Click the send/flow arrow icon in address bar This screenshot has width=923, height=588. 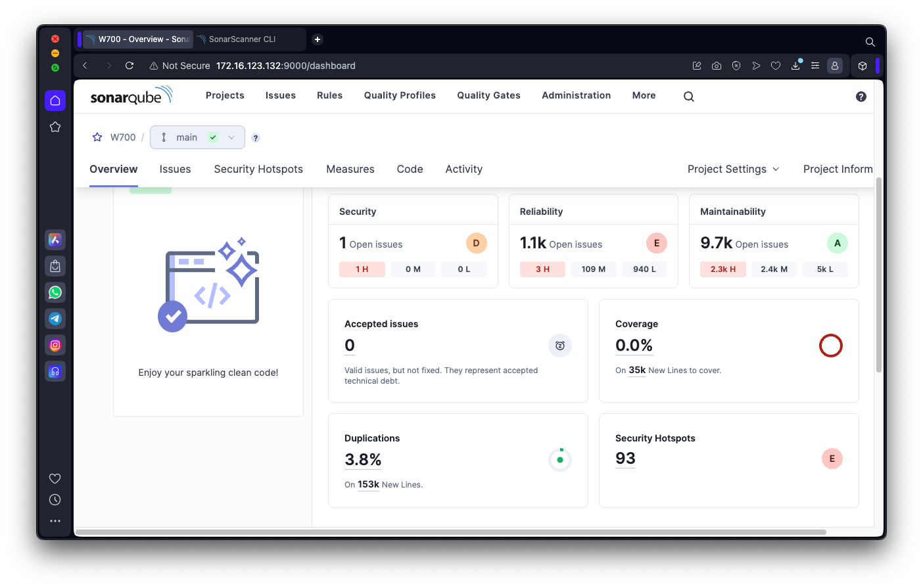pyautogui.click(x=756, y=66)
